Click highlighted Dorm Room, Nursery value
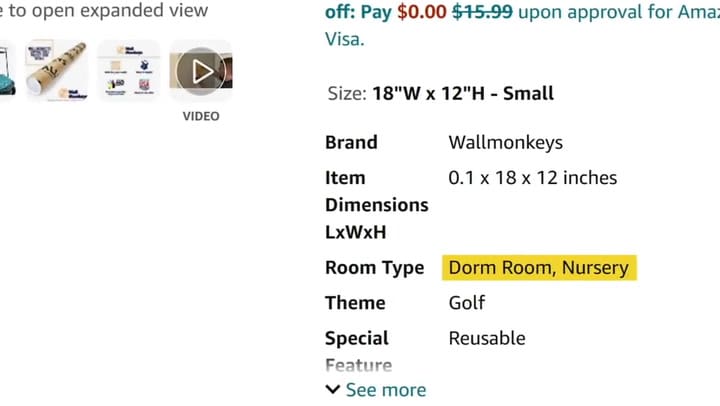The height and width of the screenshot is (406, 720). pyautogui.click(x=538, y=268)
